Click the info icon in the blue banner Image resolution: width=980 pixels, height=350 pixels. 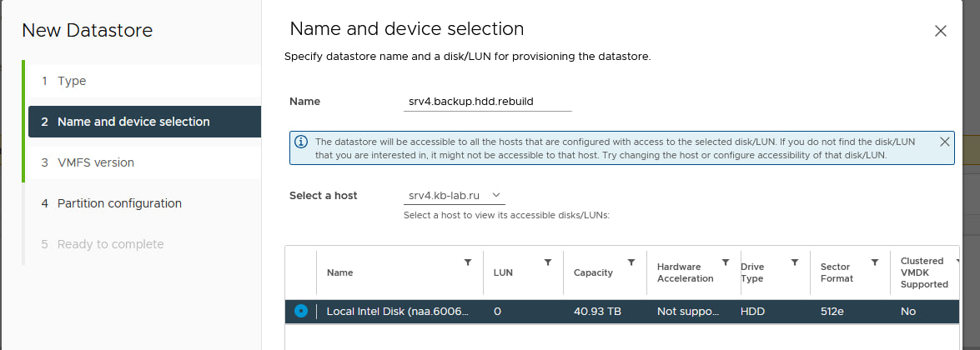click(301, 142)
